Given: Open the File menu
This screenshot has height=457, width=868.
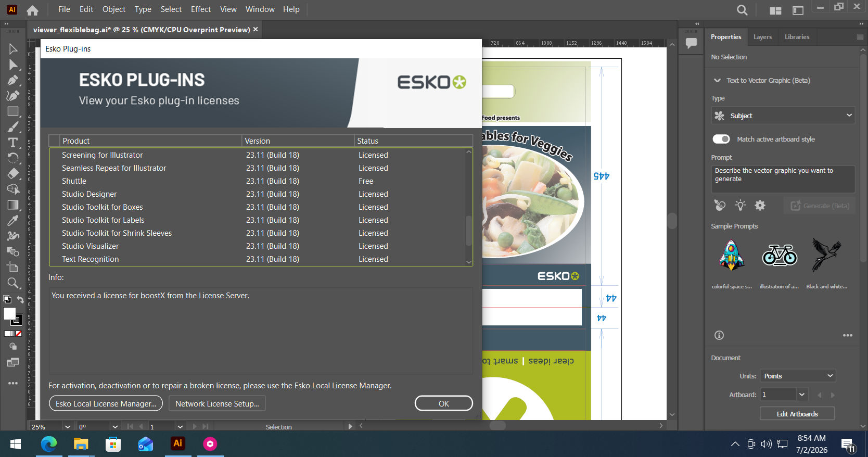Looking at the screenshot, I should tap(64, 9).
